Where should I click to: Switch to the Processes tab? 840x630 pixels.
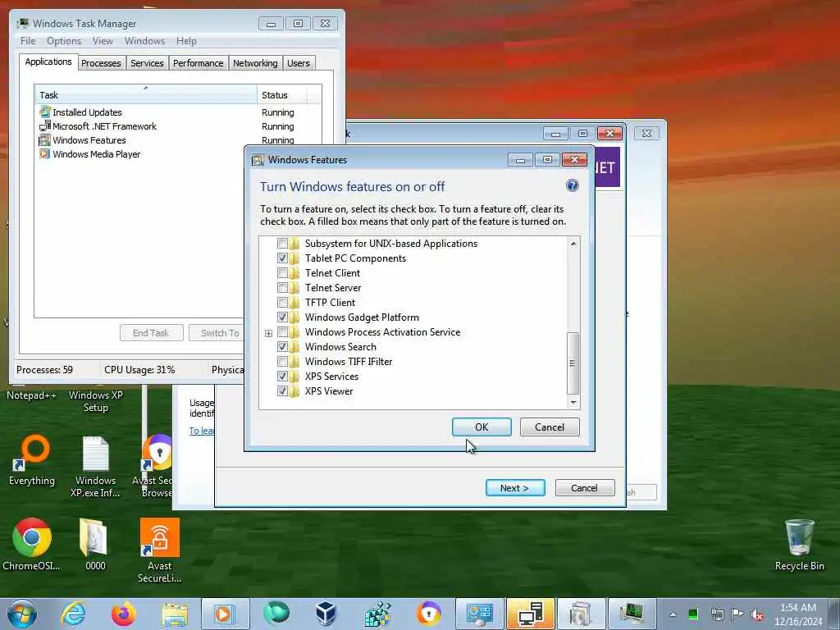[x=101, y=63]
